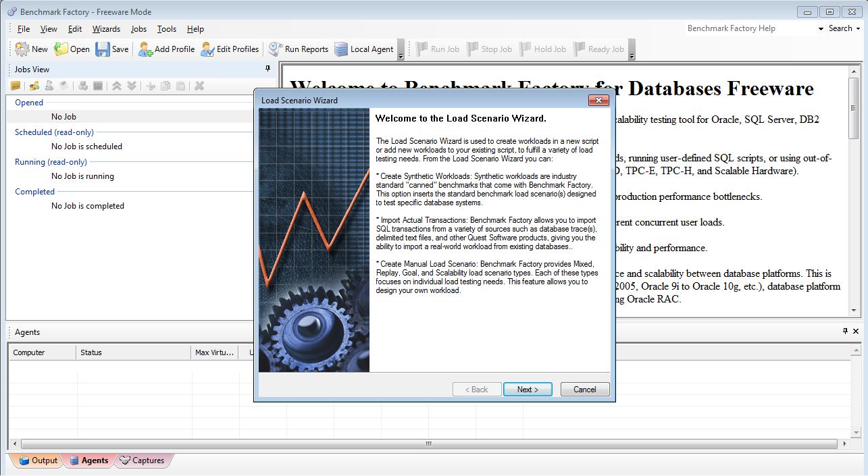This screenshot has height=476, width=868.
Task: Toggle the Agents panel pin
Action: [x=844, y=331]
